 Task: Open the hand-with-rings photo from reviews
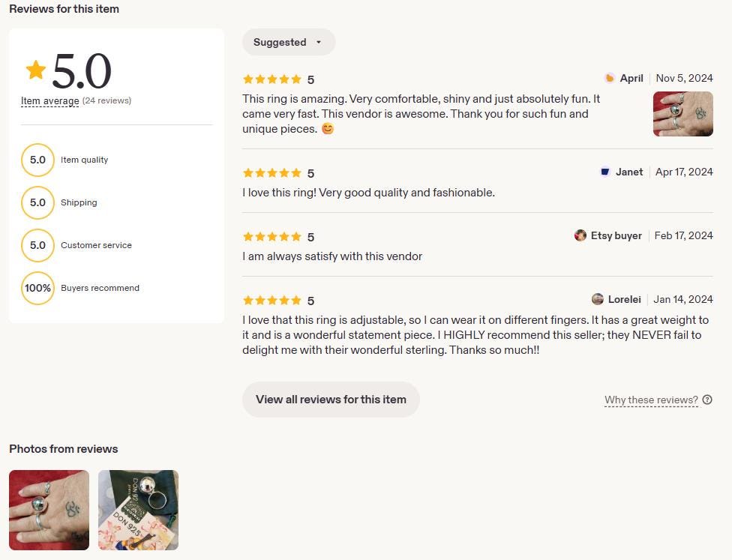(49, 510)
